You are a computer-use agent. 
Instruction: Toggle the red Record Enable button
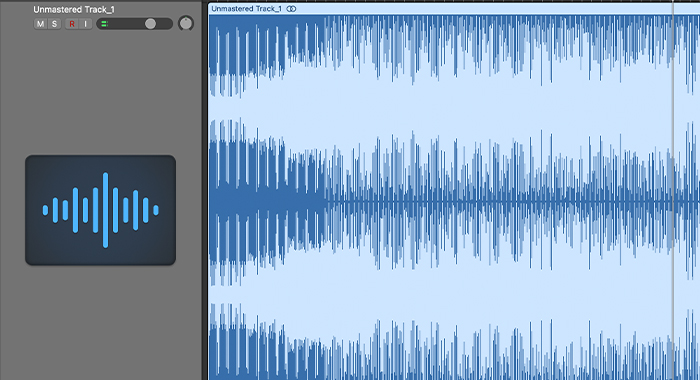[x=71, y=24]
